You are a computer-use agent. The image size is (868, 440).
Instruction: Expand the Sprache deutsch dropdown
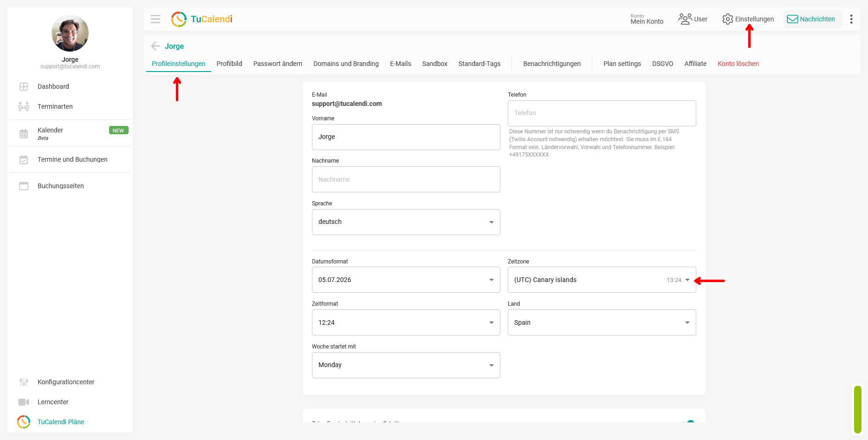(406, 222)
